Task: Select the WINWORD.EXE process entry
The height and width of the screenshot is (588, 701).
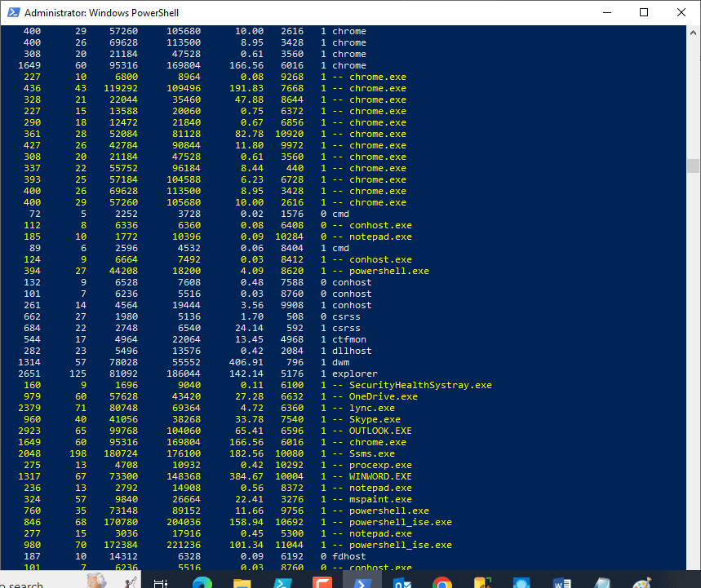Action: pos(380,476)
